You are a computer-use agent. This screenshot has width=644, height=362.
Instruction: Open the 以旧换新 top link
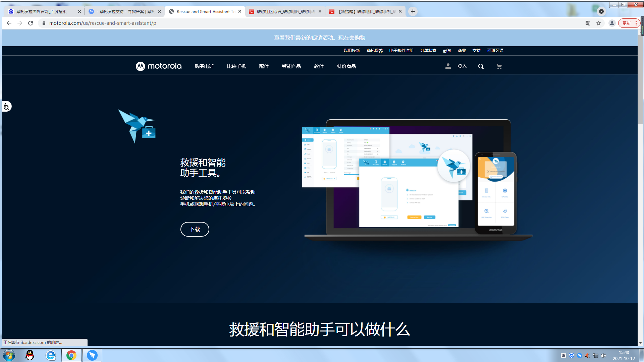point(352,51)
